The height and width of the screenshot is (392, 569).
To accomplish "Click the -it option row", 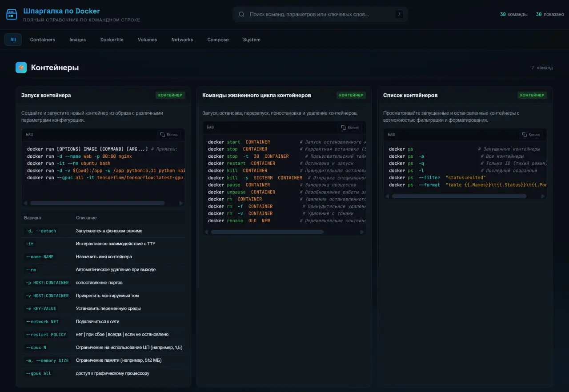I will click(x=103, y=244).
